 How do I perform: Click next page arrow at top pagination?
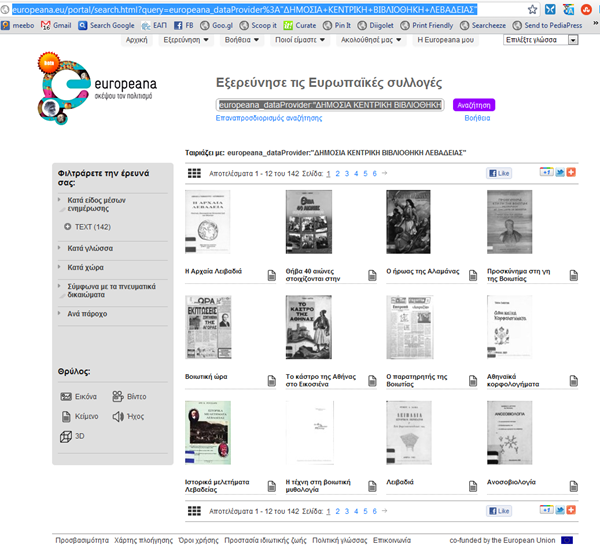(385, 173)
